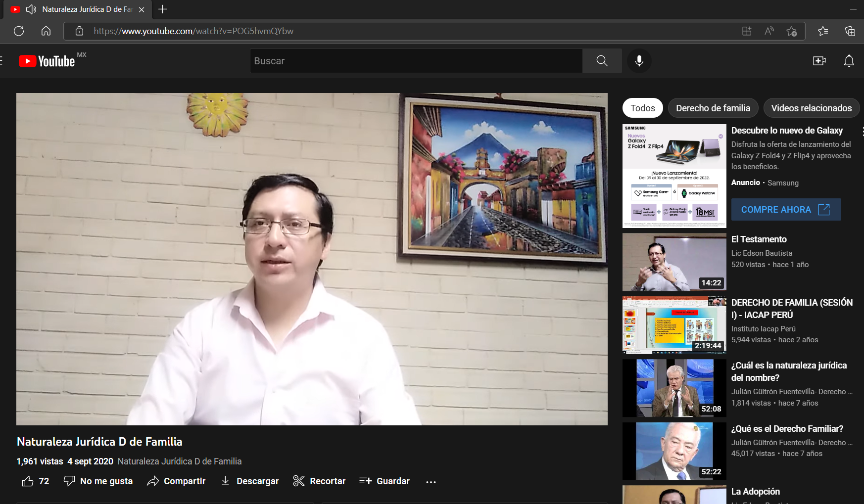The image size is (864, 504).
Task: Close the Naturaleza Jurídica tab
Action: click(142, 9)
